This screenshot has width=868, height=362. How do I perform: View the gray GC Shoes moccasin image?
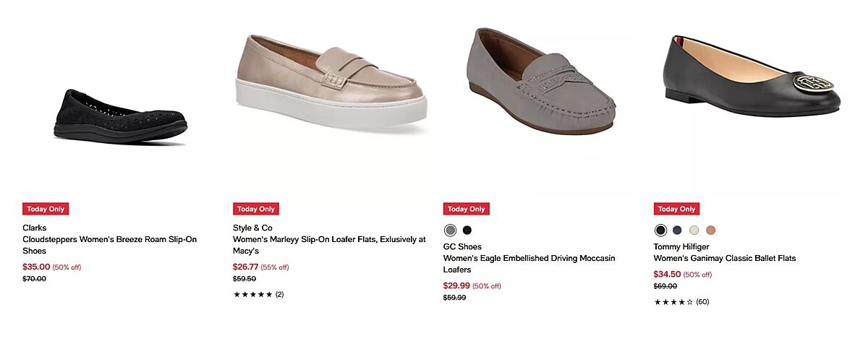pyautogui.click(x=542, y=80)
